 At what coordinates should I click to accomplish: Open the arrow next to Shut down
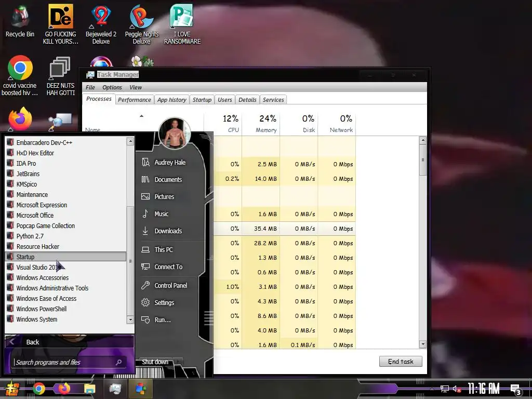point(179,362)
